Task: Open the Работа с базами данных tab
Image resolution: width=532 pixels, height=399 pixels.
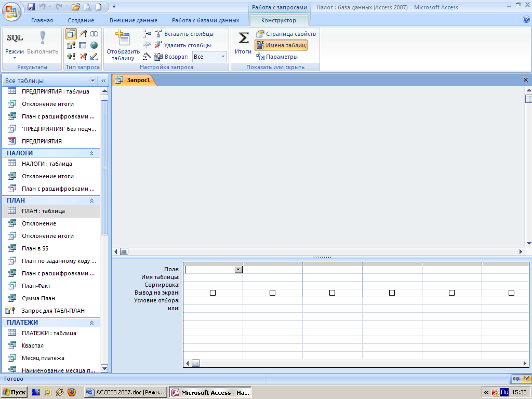Action: tap(205, 20)
